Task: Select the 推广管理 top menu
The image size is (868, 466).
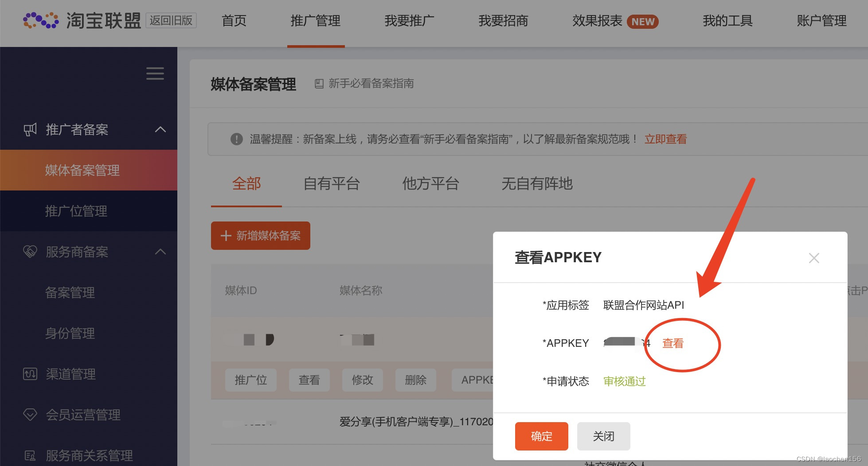Action: pyautogui.click(x=316, y=20)
